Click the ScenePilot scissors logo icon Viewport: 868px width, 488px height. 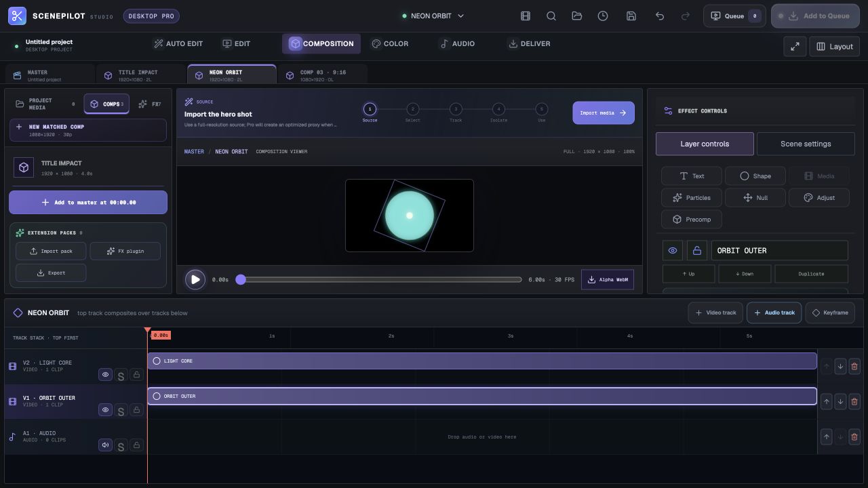(x=17, y=16)
